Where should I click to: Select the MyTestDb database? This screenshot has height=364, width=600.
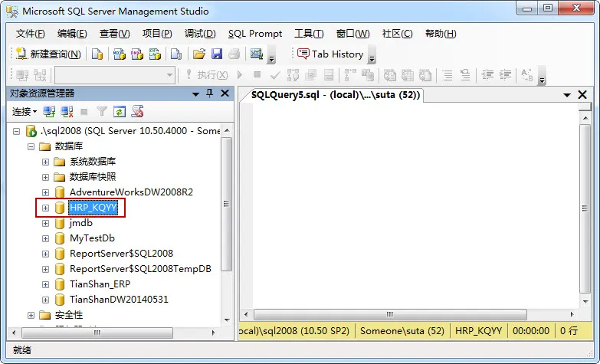coord(92,238)
